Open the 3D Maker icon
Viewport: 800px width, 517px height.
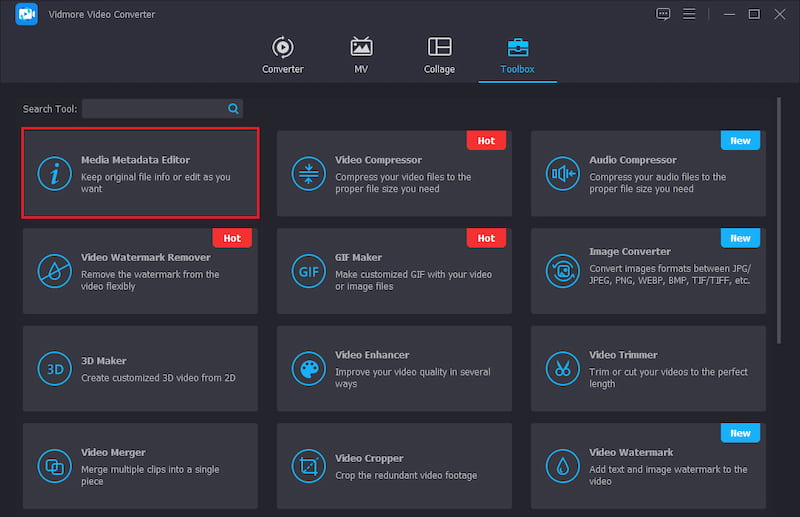54,368
